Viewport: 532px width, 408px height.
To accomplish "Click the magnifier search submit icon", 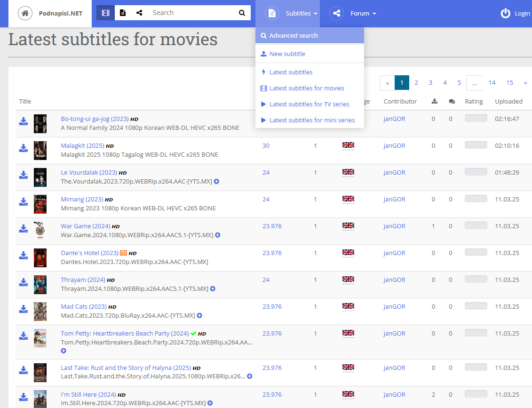I will click(x=242, y=13).
